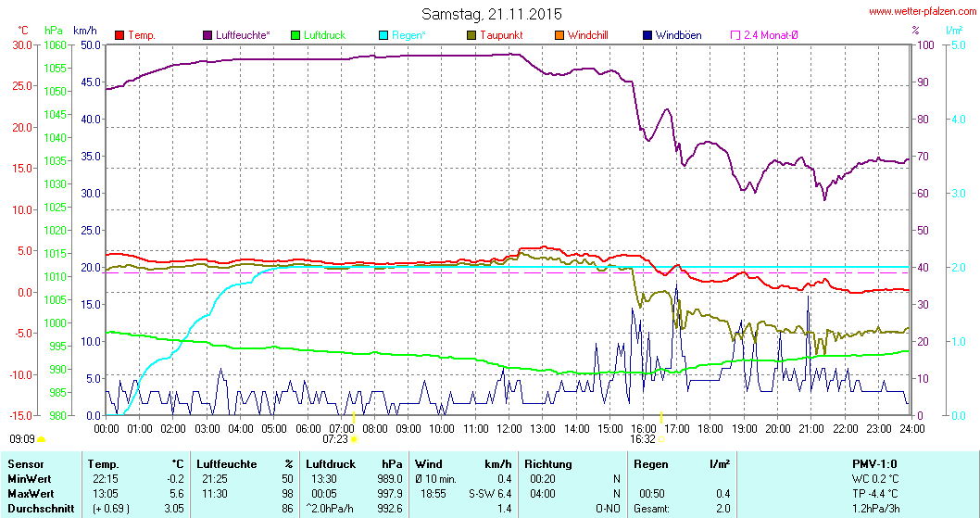This screenshot has height=518, width=980.
Task: Click the chart title Samstag, 21.11.2015
Action: click(x=491, y=14)
